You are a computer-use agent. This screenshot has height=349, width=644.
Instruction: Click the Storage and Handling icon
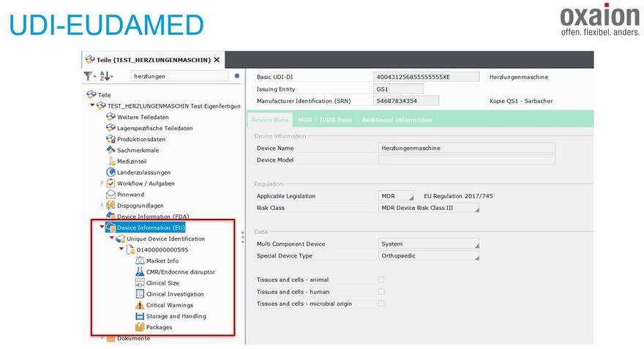coord(140,316)
